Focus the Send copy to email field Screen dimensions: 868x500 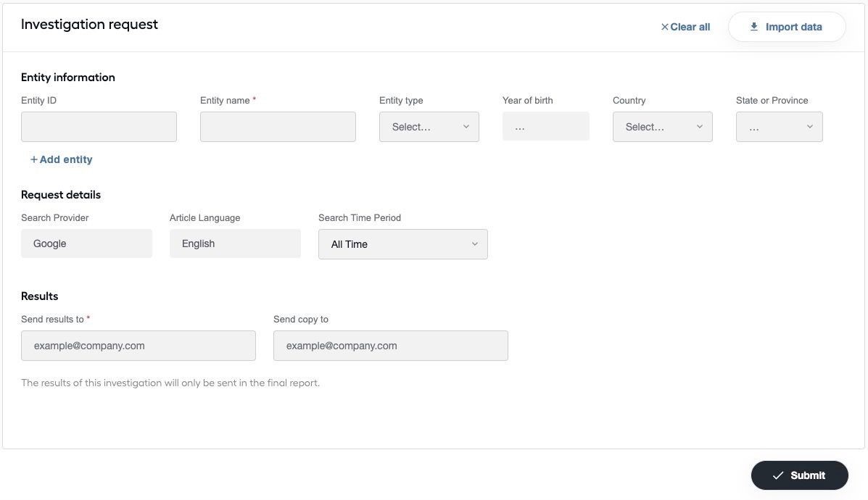pyautogui.click(x=391, y=346)
